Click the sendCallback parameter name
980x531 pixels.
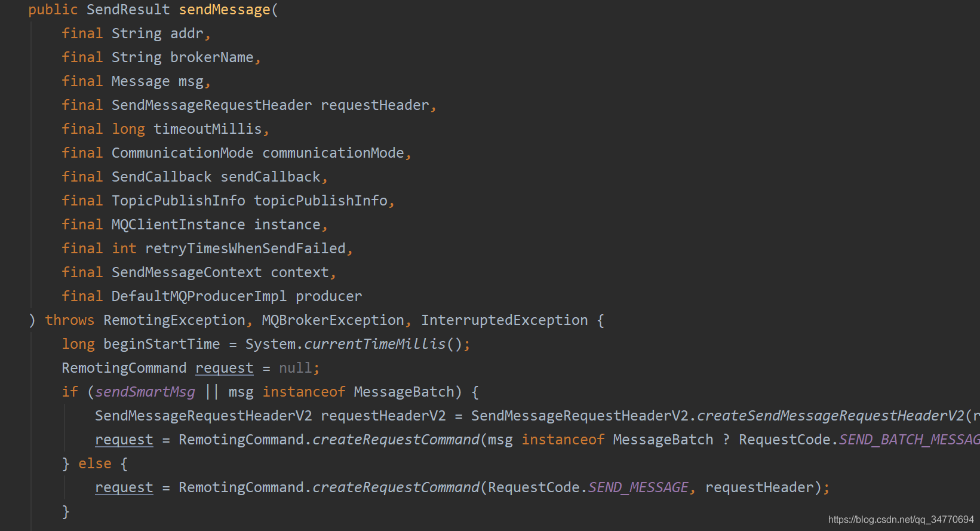coord(271,177)
